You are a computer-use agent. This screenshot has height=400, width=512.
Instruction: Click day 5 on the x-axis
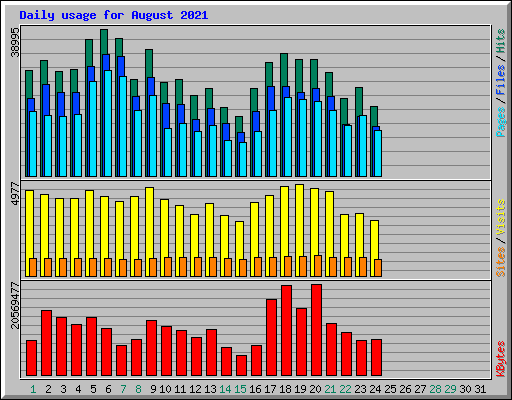tap(93, 389)
